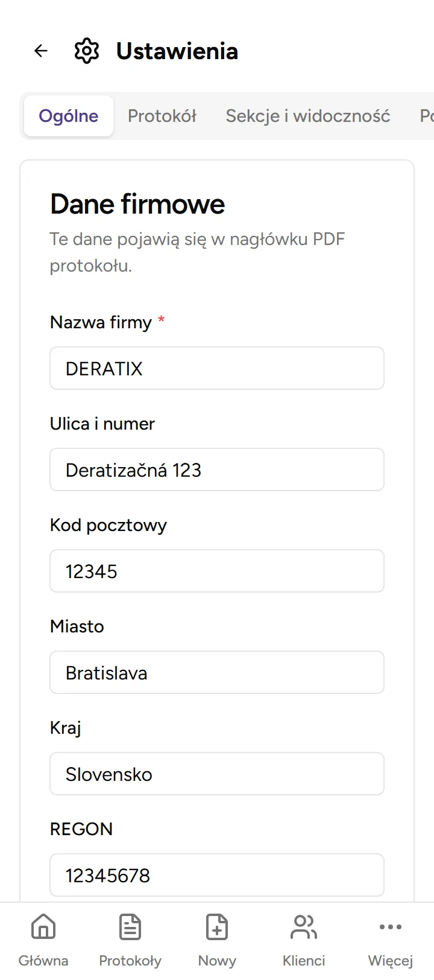The width and height of the screenshot is (434, 980).
Task: Select the Miasto field showing Bratislava
Action: pyautogui.click(x=217, y=672)
